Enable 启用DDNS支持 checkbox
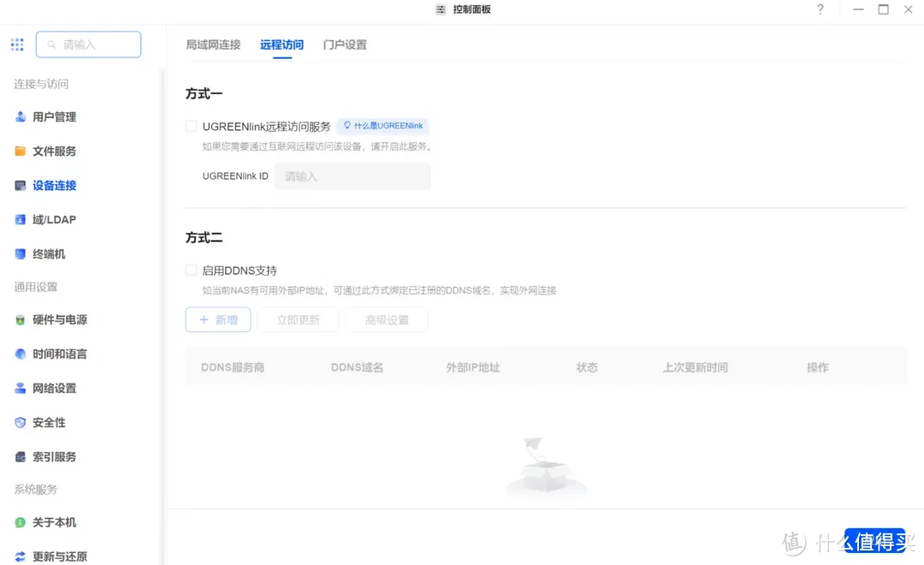The height and width of the screenshot is (565, 924). 191,270
